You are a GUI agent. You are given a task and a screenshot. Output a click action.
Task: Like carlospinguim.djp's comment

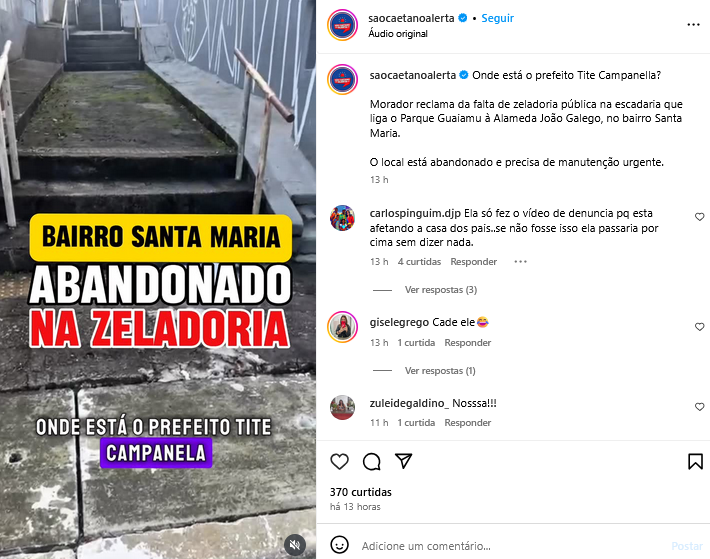(x=700, y=217)
